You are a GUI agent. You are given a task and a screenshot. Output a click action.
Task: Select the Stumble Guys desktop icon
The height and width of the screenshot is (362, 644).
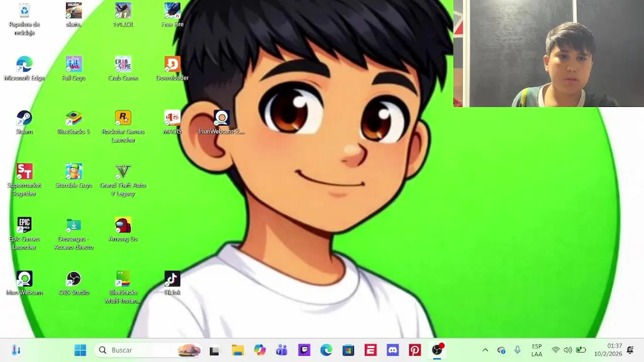click(x=73, y=176)
